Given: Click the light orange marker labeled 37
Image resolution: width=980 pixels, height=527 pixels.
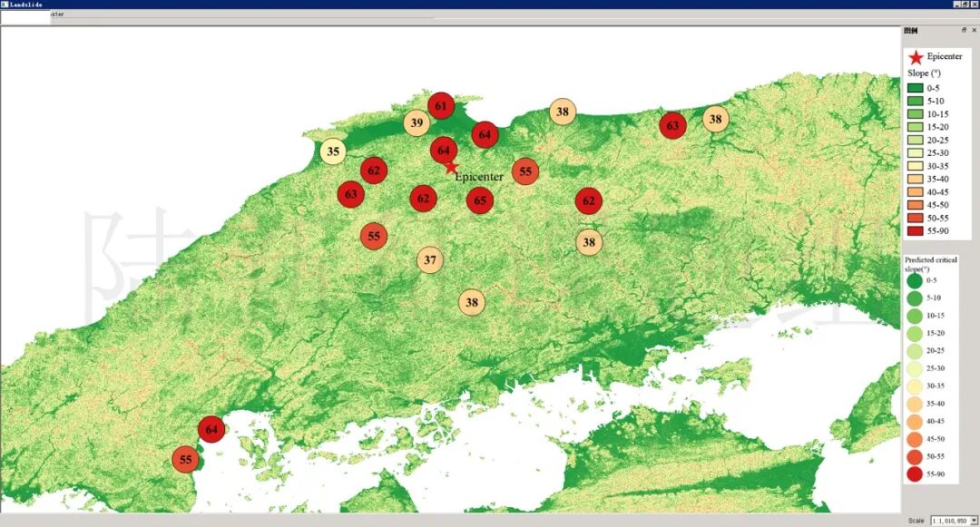Looking at the screenshot, I should 430,260.
